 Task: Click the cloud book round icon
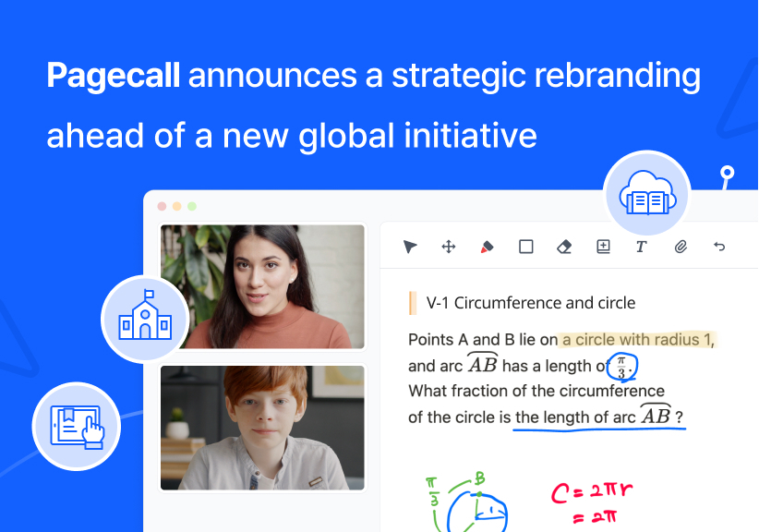(646, 194)
